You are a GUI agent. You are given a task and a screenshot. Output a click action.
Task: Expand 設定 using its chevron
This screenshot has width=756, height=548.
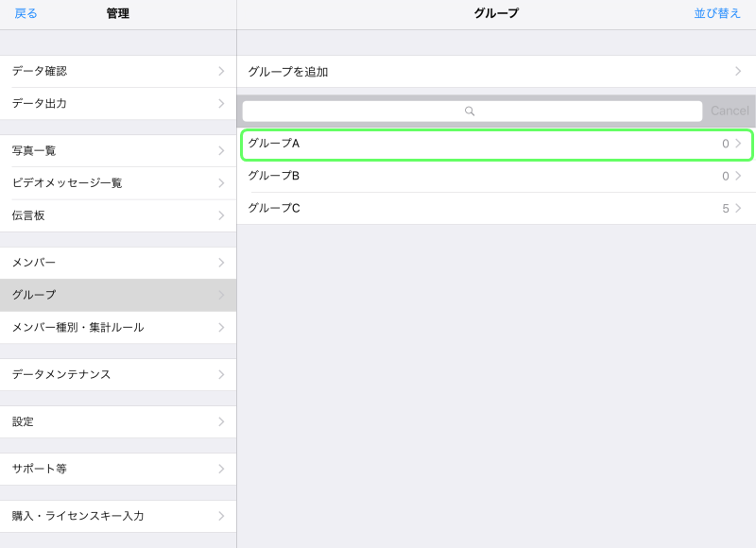pyautogui.click(x=221, y=421)
